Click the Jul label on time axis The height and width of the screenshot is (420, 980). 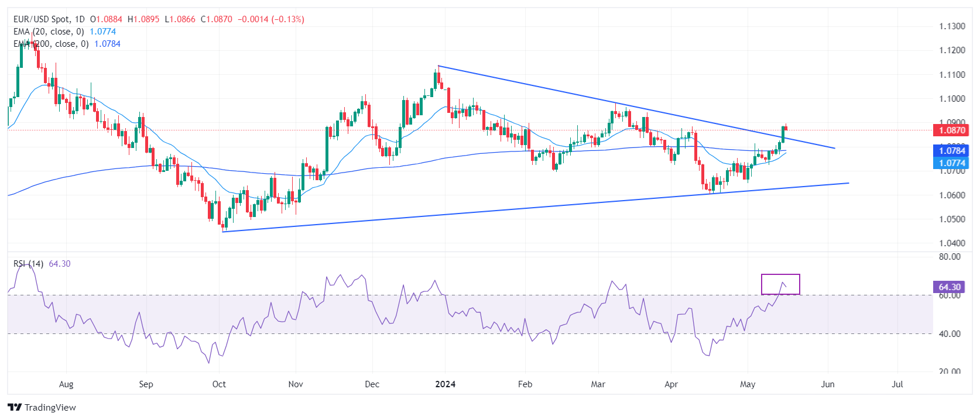coord(897,384)
